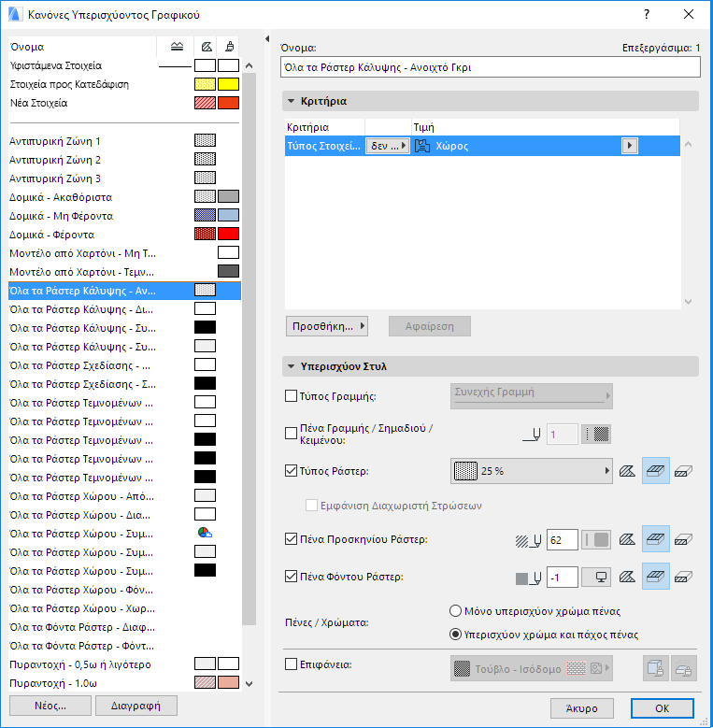Collapse the Κριτήρια section
The width and height of the screenshot is (713, 728).
[x=291, y=101]
